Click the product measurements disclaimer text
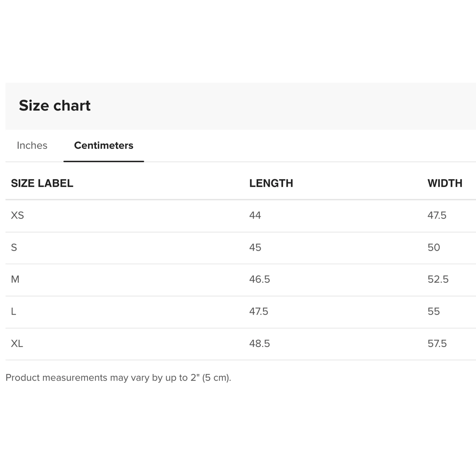Screen dimensions: 476x476 coord(118,378)
